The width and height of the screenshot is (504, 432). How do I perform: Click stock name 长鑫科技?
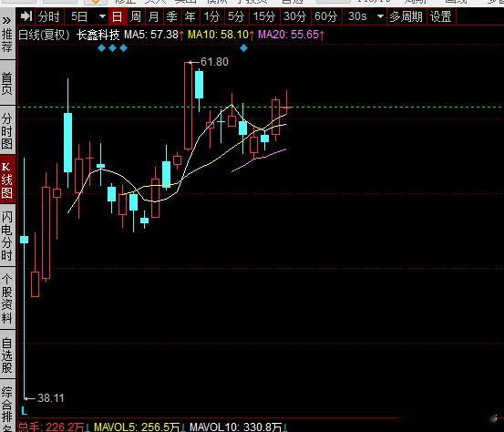tap(98, 35)
